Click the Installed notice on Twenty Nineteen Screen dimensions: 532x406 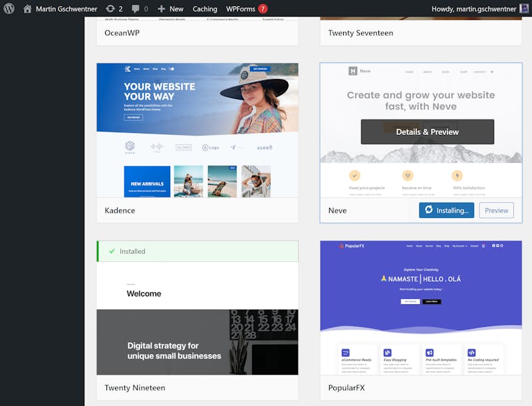click(x=198, y=251)
